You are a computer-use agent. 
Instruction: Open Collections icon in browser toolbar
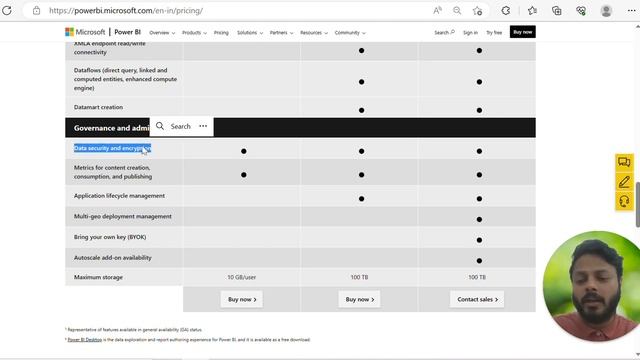click(x=557, y=11)
